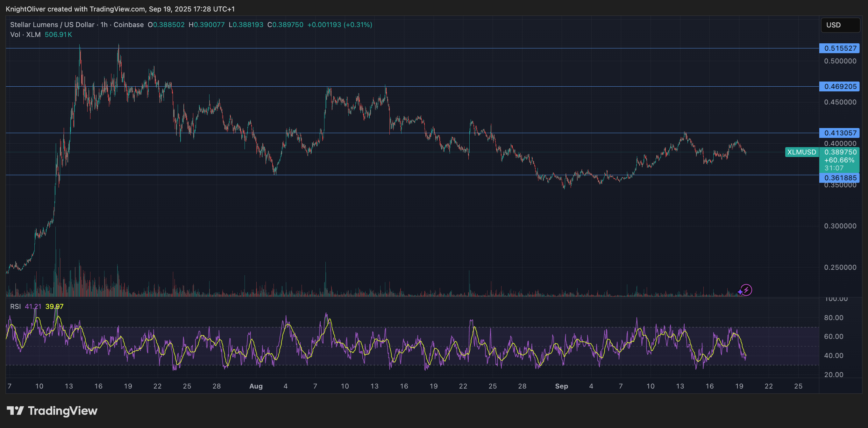Click the RSI value 41.21 readout
The image size is (868, 428).
click(34, 307)
